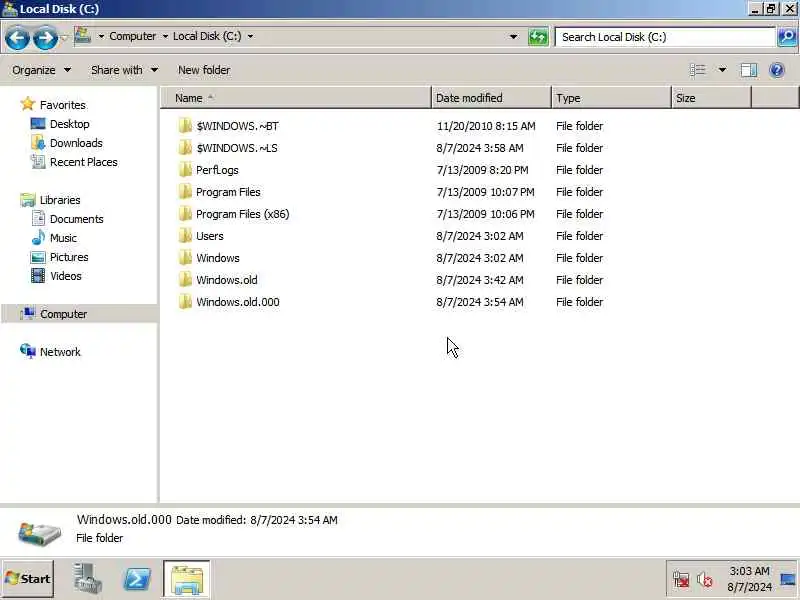Refresh the folder with the green refresh icon

(538, 37)
